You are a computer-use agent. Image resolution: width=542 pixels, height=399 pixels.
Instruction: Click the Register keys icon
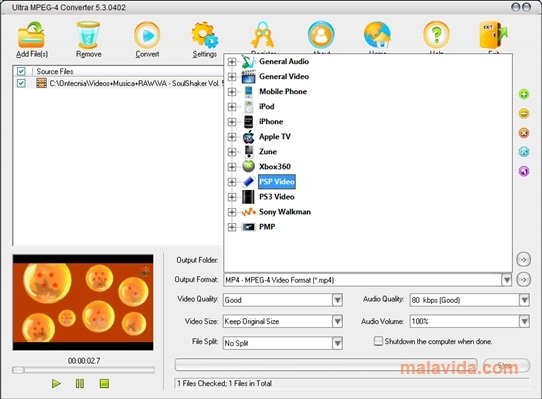[263, 35]
